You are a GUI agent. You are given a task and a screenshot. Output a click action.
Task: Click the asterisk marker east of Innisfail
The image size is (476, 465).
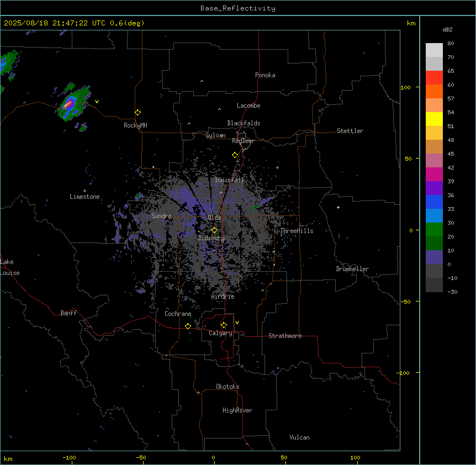[277, 167]
